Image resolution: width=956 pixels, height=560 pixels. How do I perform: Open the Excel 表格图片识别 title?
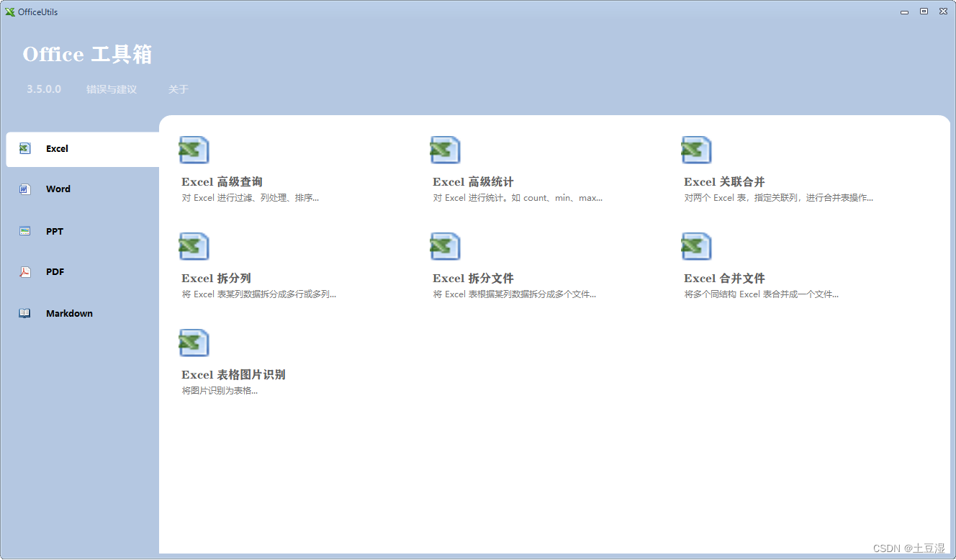[x=233, y=375]
